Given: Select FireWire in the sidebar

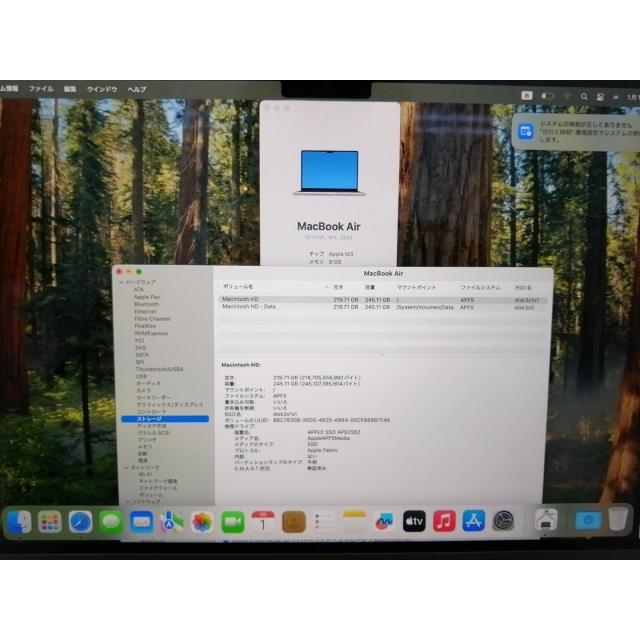Looking at the screenshot, I should click(x=145, y=326).
